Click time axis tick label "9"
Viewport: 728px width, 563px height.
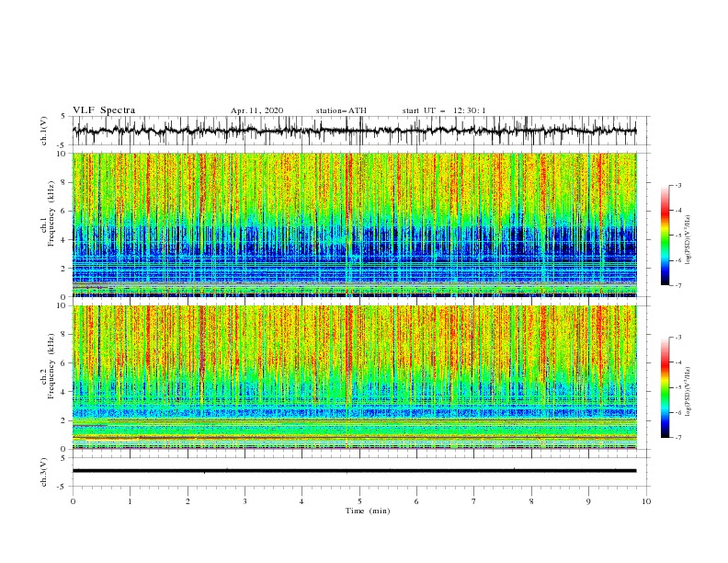pyautogui.click(x=588, y=501)
